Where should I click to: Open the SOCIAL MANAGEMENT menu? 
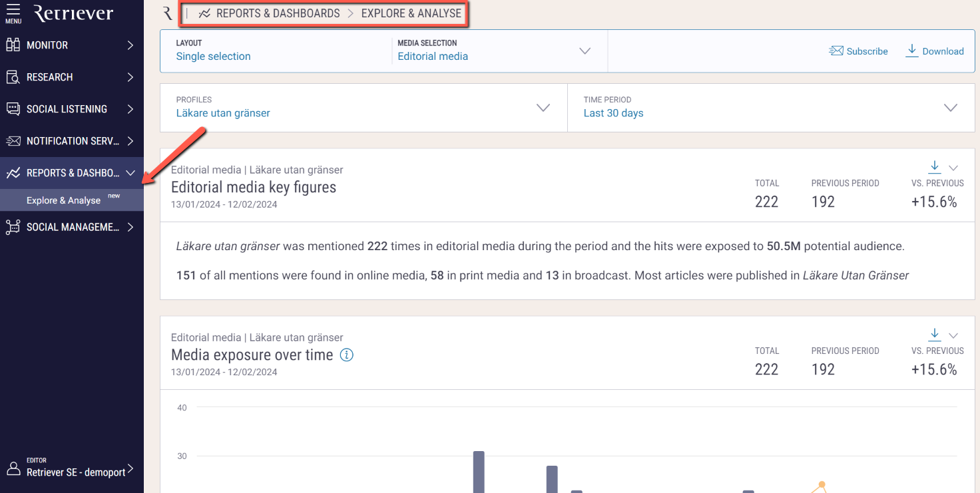click(72, 227)
